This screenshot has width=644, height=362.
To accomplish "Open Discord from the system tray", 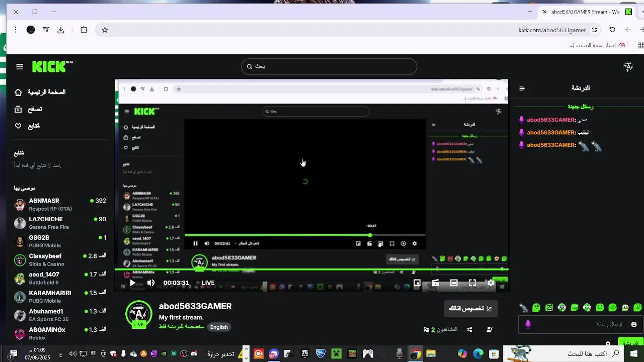I will [x=194, y=354].
